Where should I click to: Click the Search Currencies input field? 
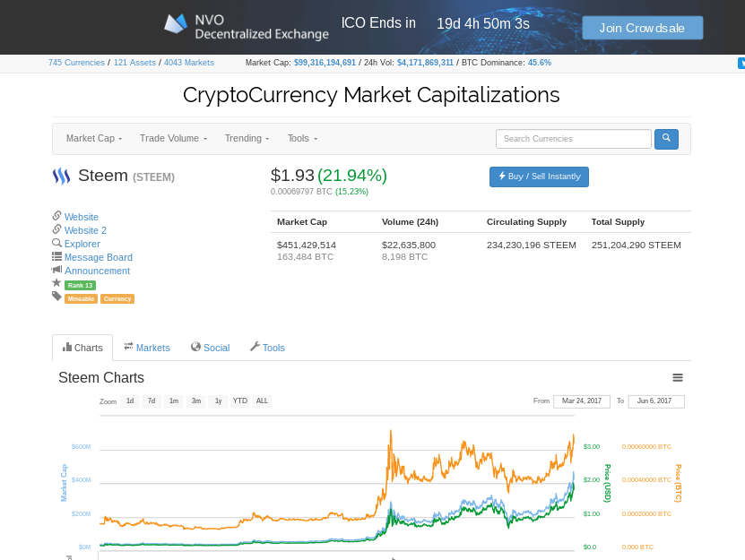(x=574, y=139)
